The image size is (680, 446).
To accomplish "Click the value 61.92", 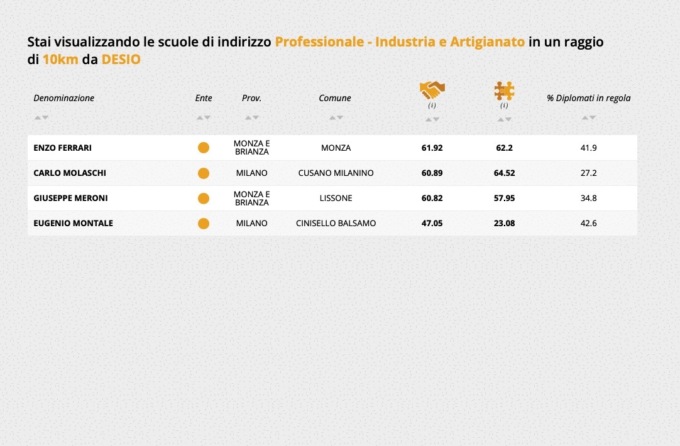I will point(432,148).
